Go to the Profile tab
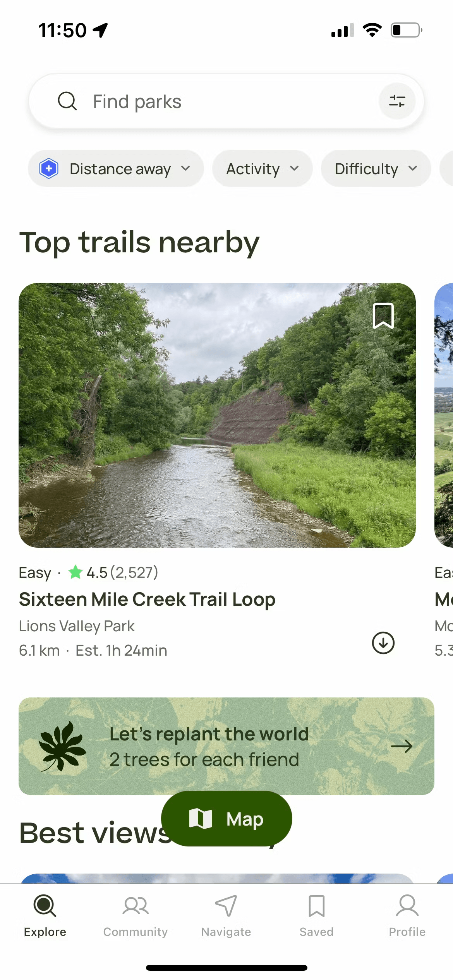The height and width of the screenshot is (980, 453). point(407,916)
